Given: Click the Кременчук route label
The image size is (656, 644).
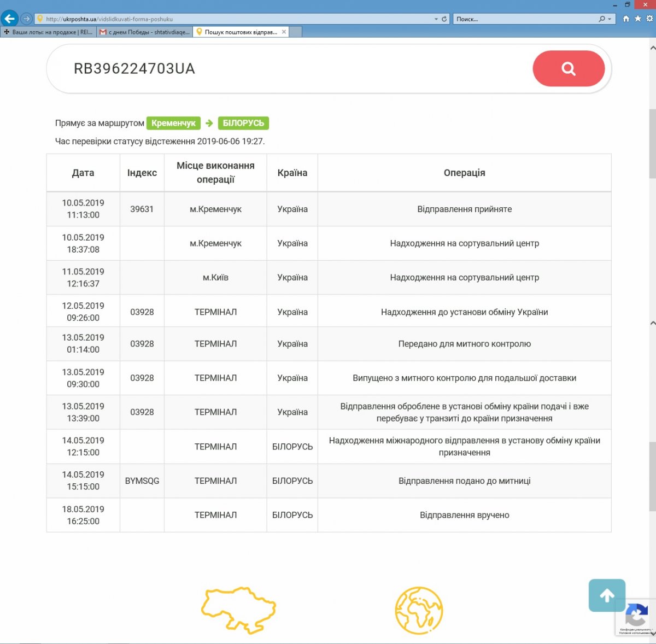Looking at the screenshot, I should tap(173, 123).
